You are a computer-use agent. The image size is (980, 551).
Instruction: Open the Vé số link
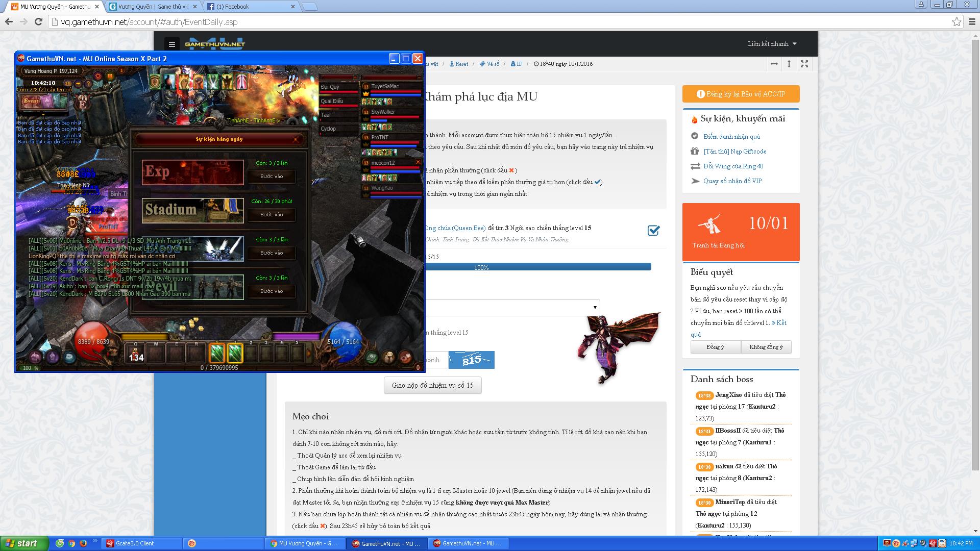click(x=490, y=64)
